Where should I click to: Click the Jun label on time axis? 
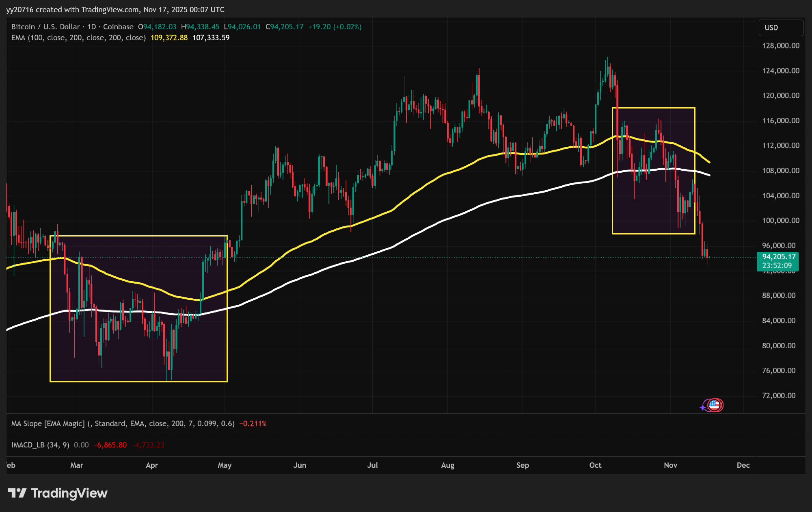click(x=300, y=465)
